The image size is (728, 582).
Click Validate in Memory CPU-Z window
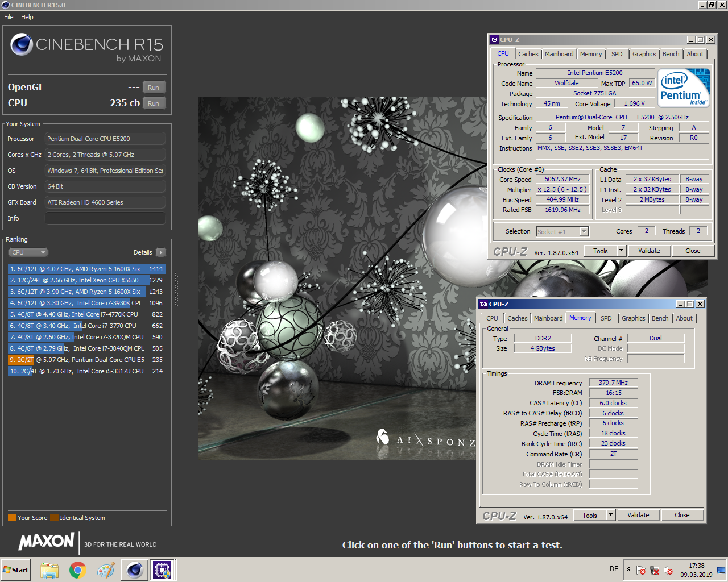(x=638, y=515)
